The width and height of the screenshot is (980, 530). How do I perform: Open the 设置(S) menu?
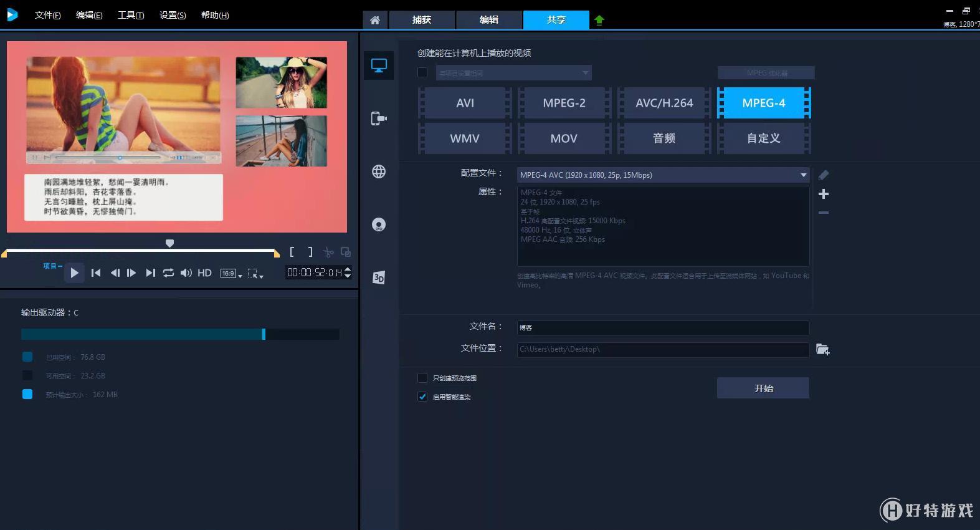coord(173,15)
